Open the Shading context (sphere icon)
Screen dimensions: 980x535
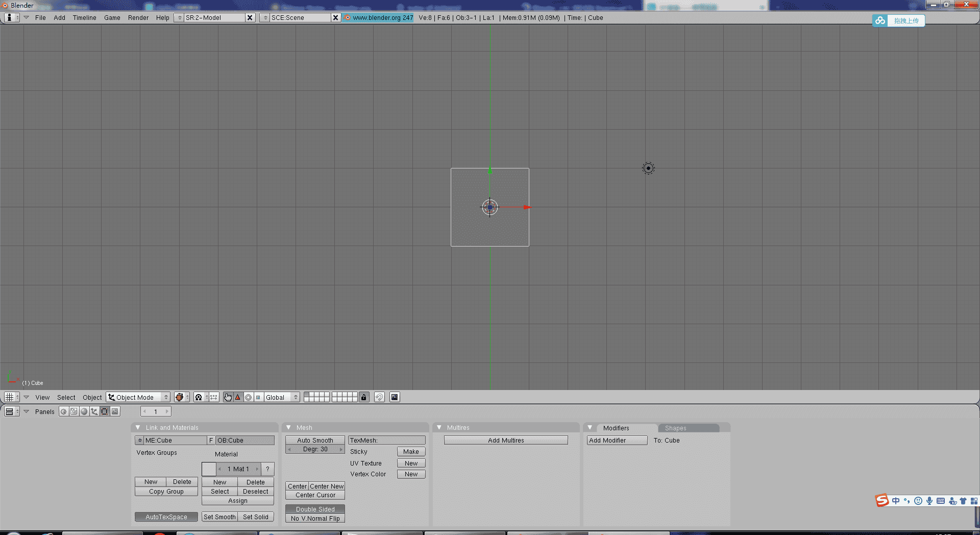pyautogui.click(x=84, y=411)
